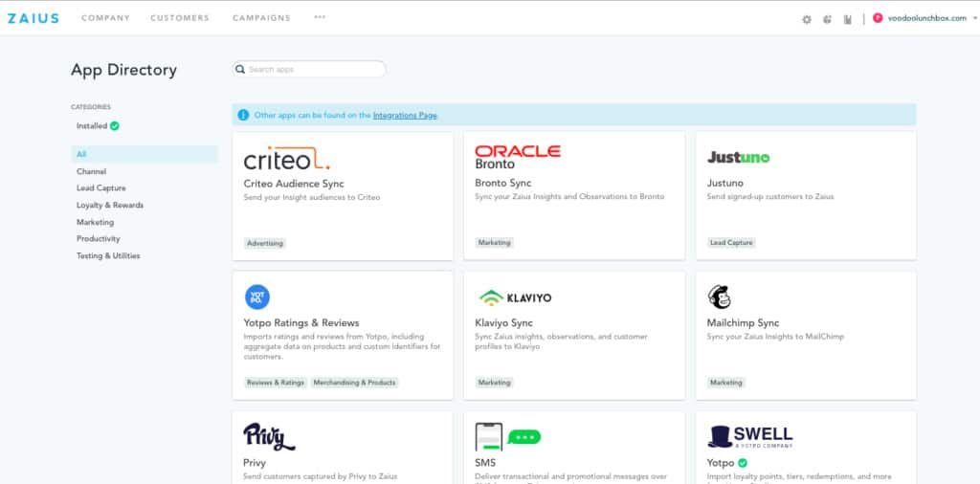Viewport: 980px width, 484px height.
Task: Click the Klaviyo logo
Action: [516, 297]
